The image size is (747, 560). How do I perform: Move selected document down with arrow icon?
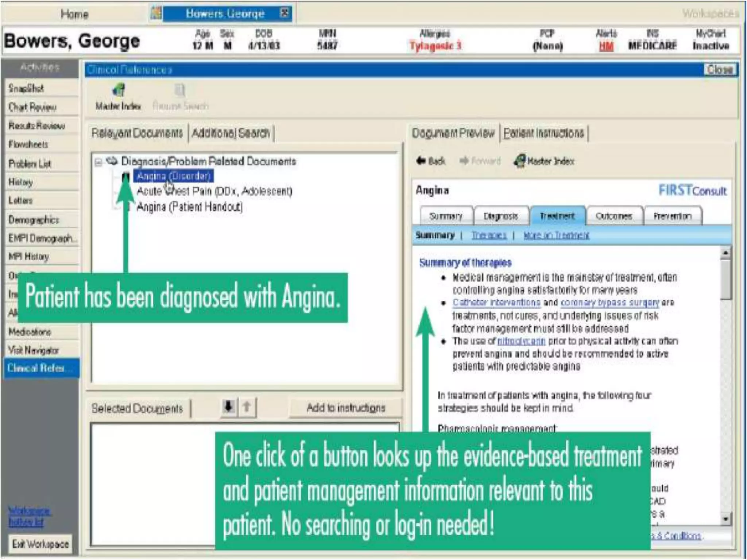tap(229, 407)
